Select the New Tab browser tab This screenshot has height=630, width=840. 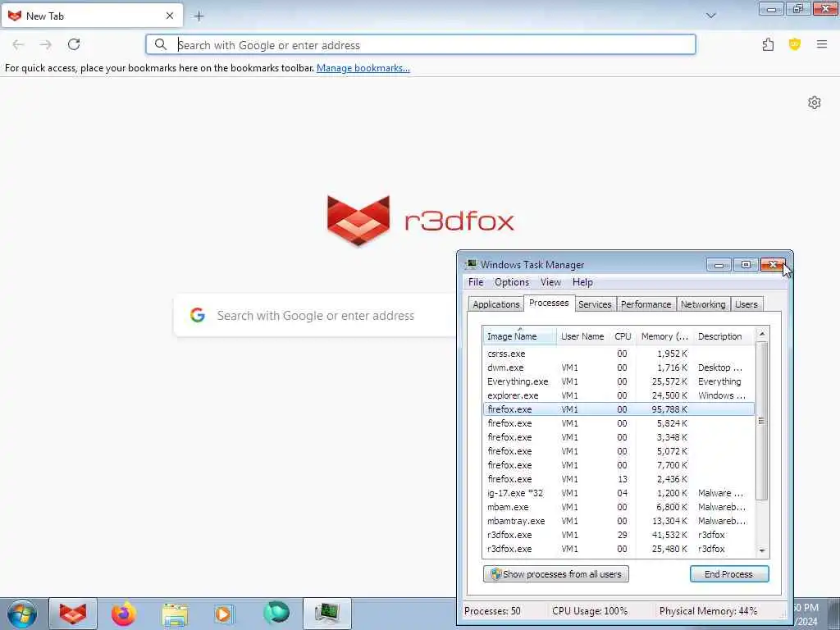coord(92,16)
